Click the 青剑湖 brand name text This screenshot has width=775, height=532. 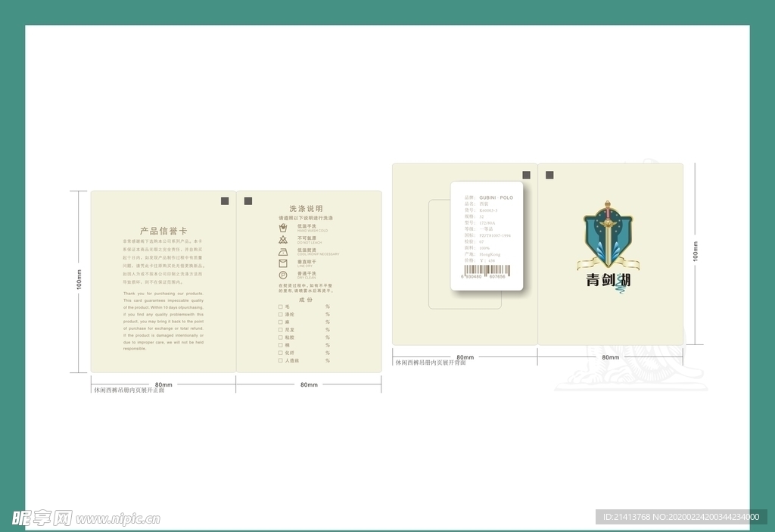(x=608, y=280)
